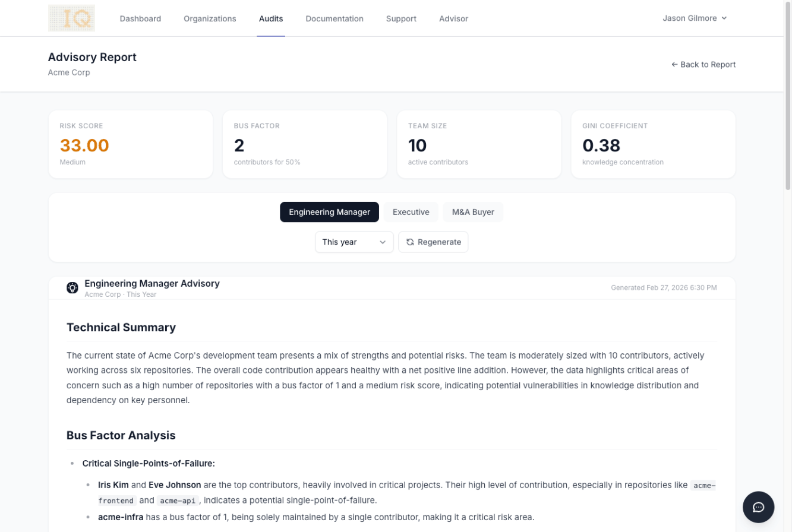Open the chevron on the time period selector
This screenshot has height=532, width=792.
(x=384, y=242)
